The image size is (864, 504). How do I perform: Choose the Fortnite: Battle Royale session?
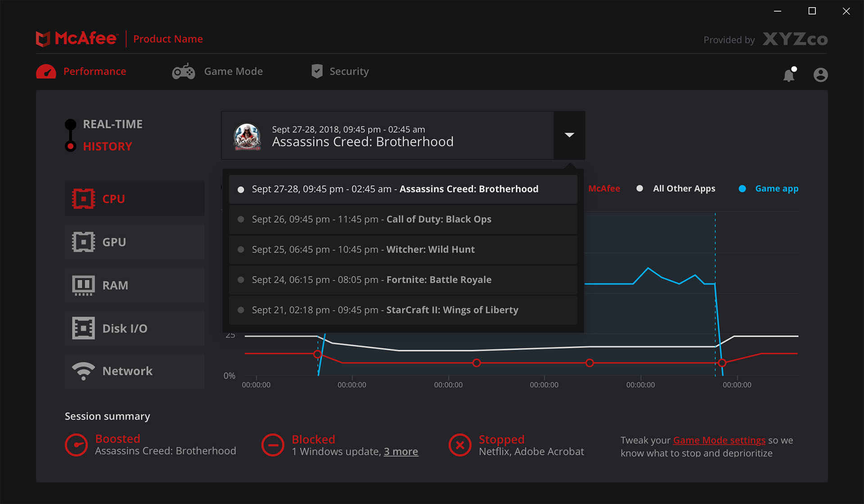click(x=403, y=280)
